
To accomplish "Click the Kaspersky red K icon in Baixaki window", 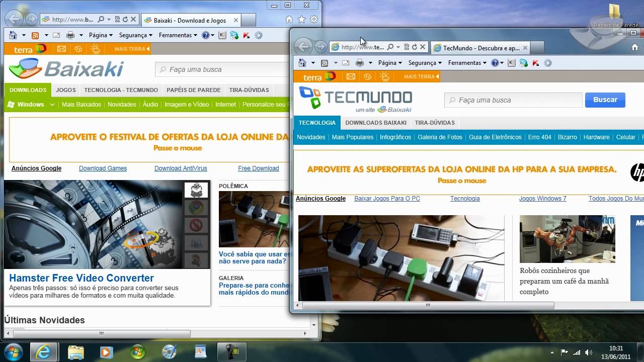I will (x=247, y=35).
